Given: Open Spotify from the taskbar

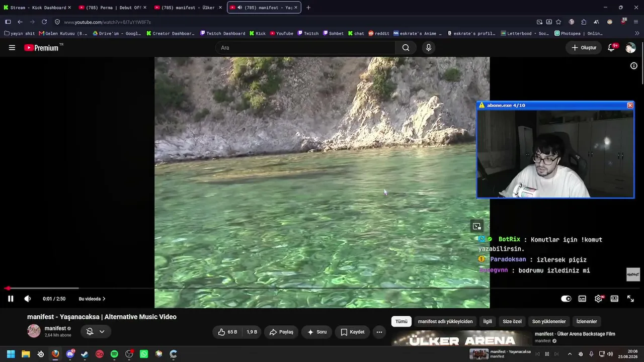Looking at the screenshot, I should pos(114,354).
